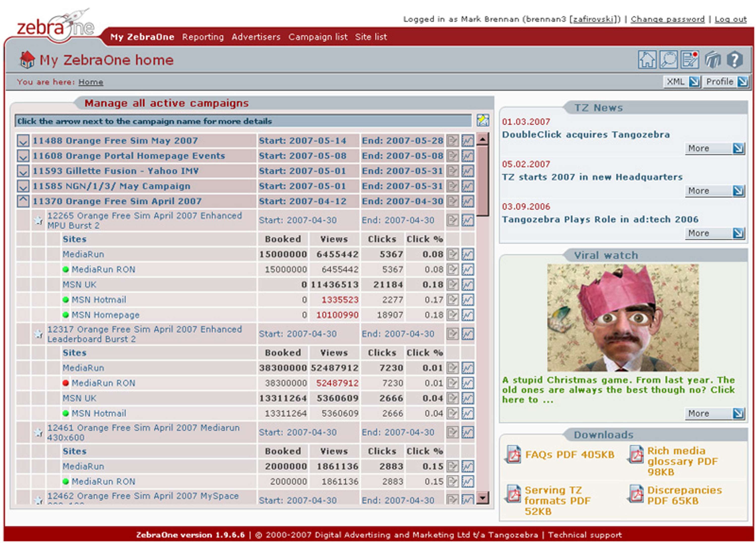
Task: Open My ZebraOne menu item
Action: click(142, 37)
